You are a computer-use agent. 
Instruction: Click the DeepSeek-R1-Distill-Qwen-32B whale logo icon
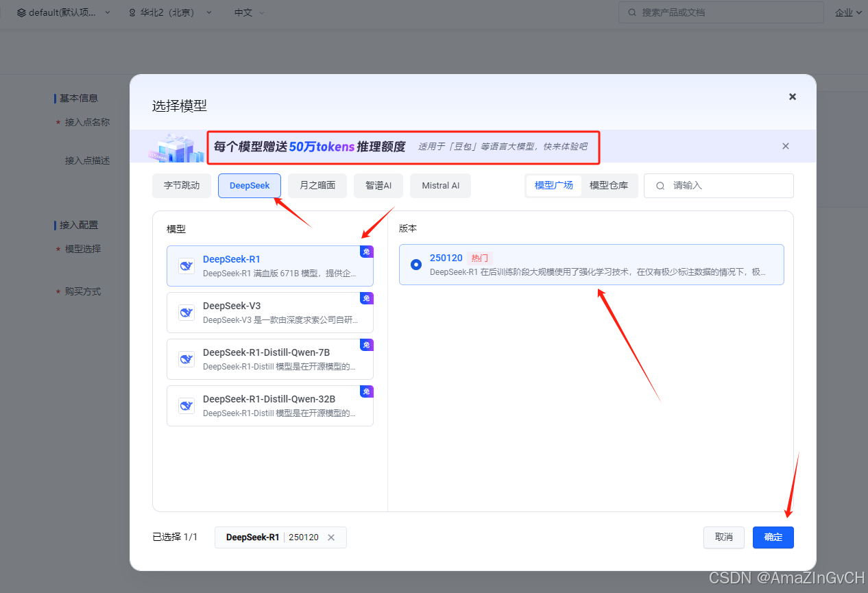point(186,406)
